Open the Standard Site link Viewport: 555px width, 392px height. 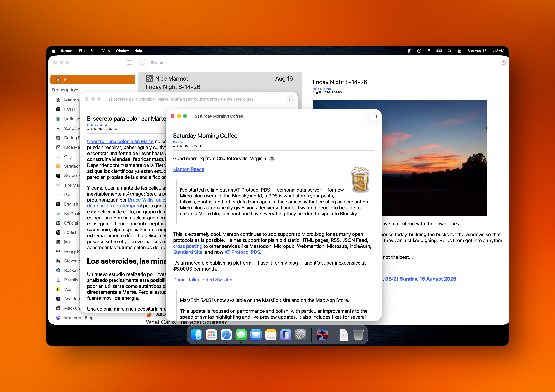pyautogui.click(x=188, y=252)
